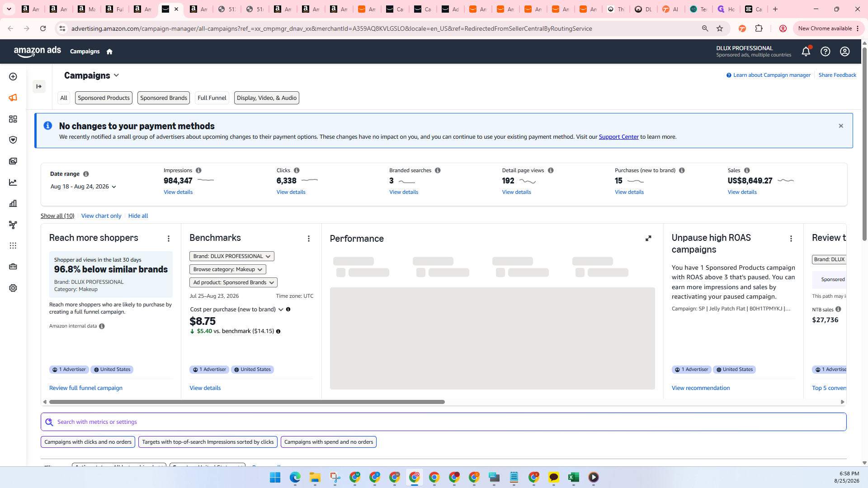Show info for Amazon internal data
The width and height of the screenshot is (868, 488).
102,326
